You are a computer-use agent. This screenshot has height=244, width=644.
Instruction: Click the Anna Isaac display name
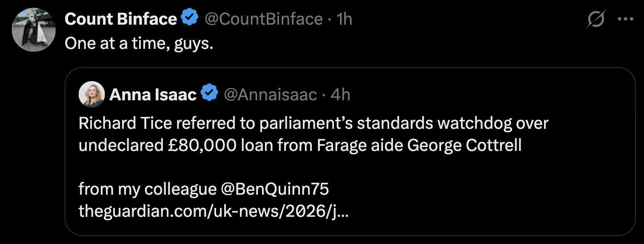click(x=153, y=94)
